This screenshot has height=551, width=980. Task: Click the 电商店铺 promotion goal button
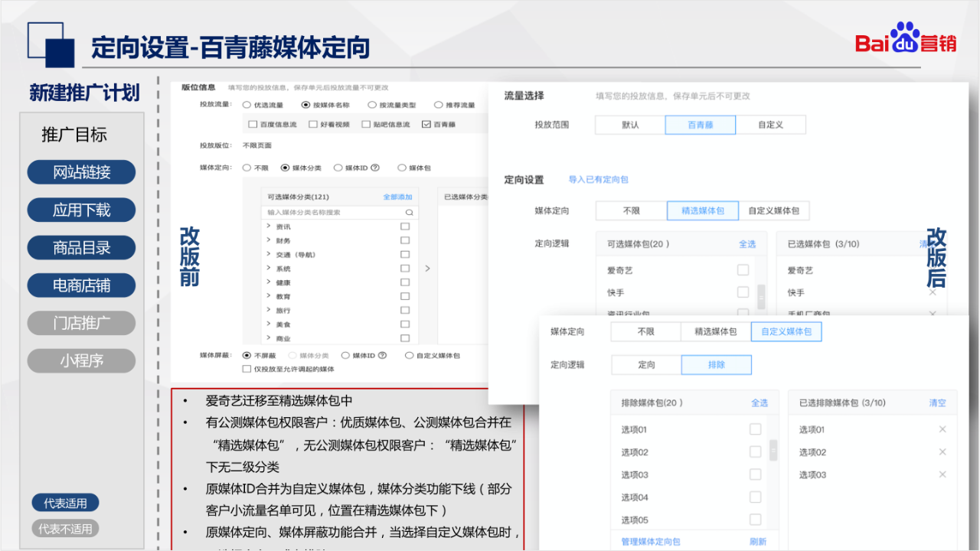coord(81,285)
